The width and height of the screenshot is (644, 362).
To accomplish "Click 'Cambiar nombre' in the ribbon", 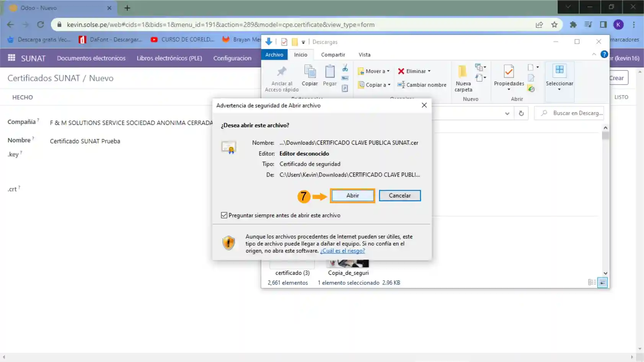I will coord(422,85).
